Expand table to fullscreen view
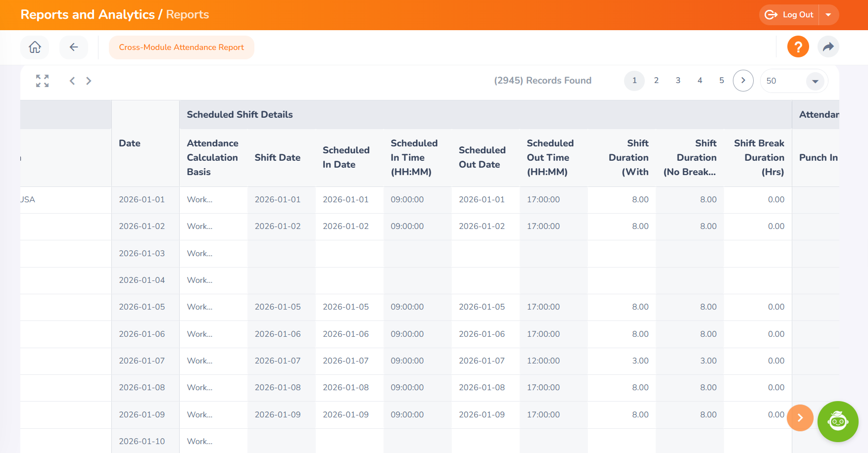The width and height of the screenshot is (868, 453). point(43,81)
